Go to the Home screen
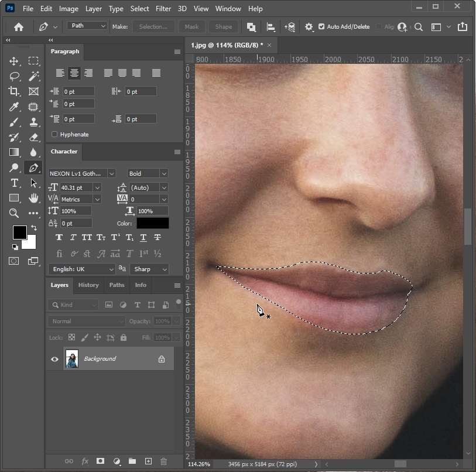The image size is (476, 472). pyautogui.click(x=19, y=27)
